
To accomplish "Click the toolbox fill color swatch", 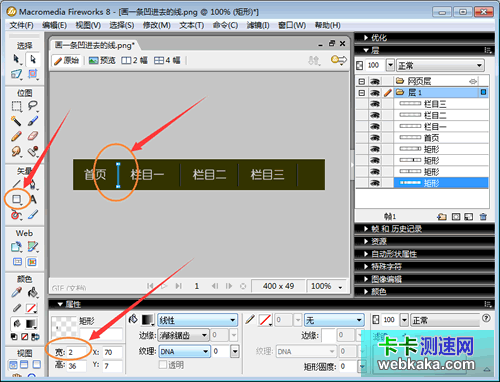I will coord(31,323).
